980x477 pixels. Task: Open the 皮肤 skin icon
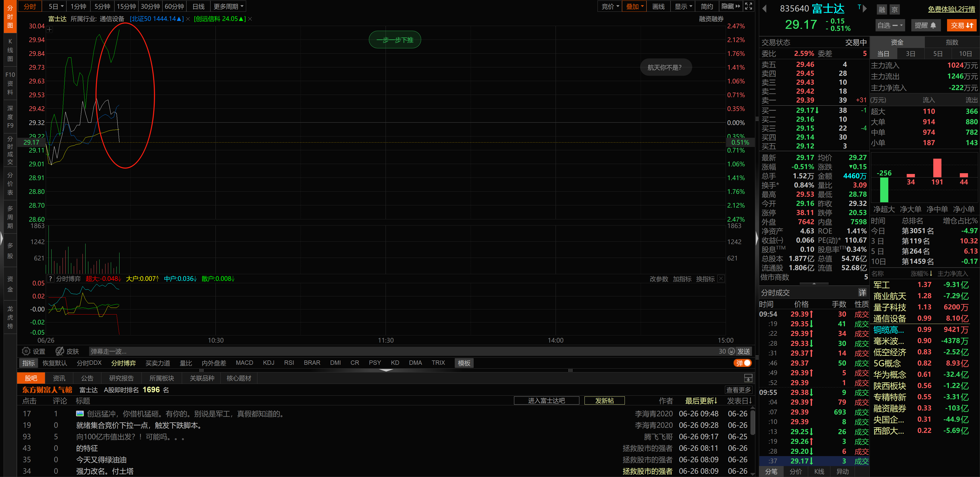(x=60, y=351)
